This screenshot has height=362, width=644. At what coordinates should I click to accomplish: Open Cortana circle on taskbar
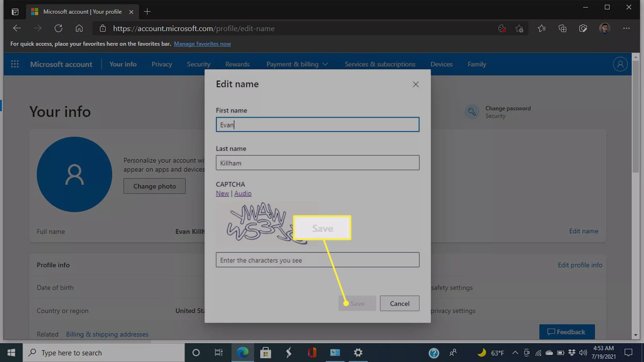click(196, 353)
